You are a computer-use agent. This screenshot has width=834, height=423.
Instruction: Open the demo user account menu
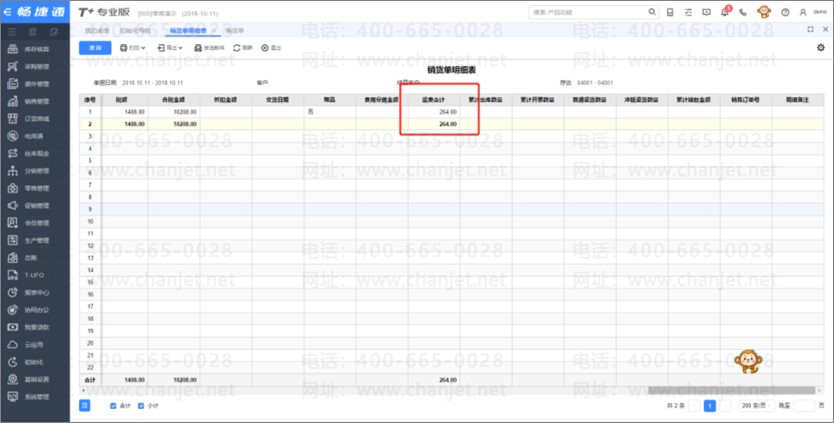(x=814, y=12)
